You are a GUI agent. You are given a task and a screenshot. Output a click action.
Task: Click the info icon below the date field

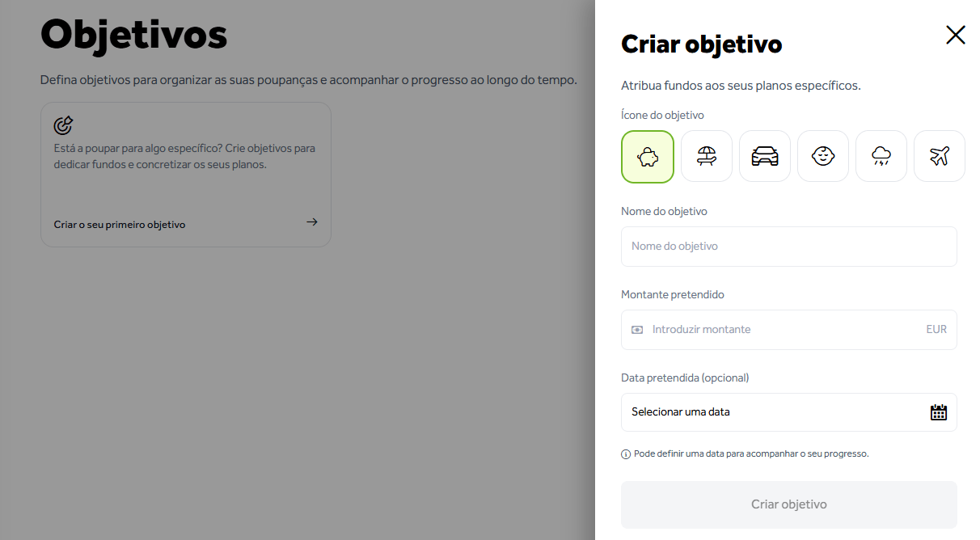[x=624, y=454]
